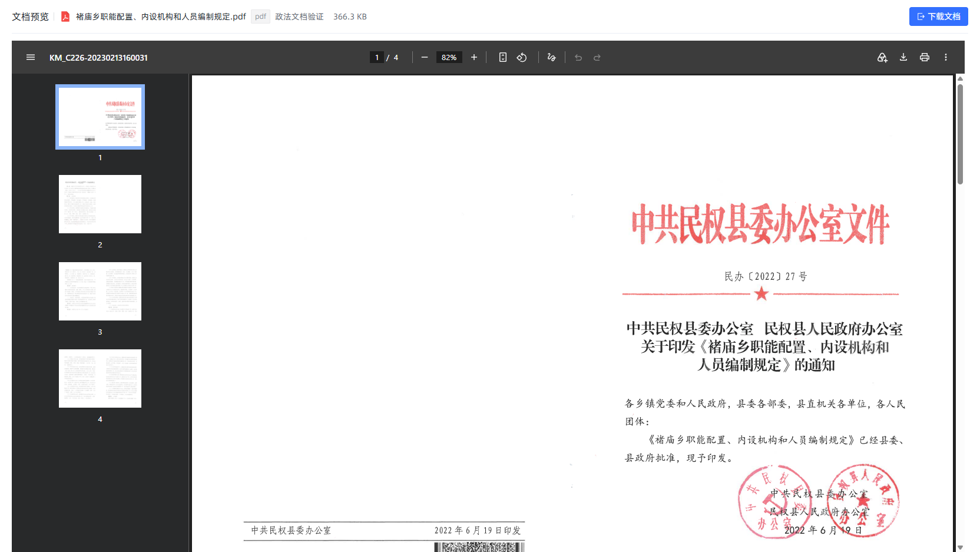The width and height of the screenshot is (980, 552).
Task: Select the draw annotation tool
Action: click(551, 57)
